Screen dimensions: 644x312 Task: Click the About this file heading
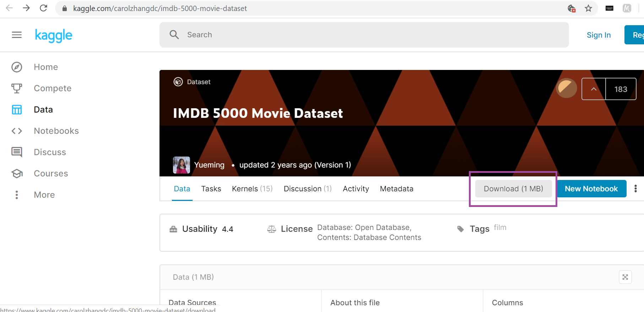pos(355,303)
